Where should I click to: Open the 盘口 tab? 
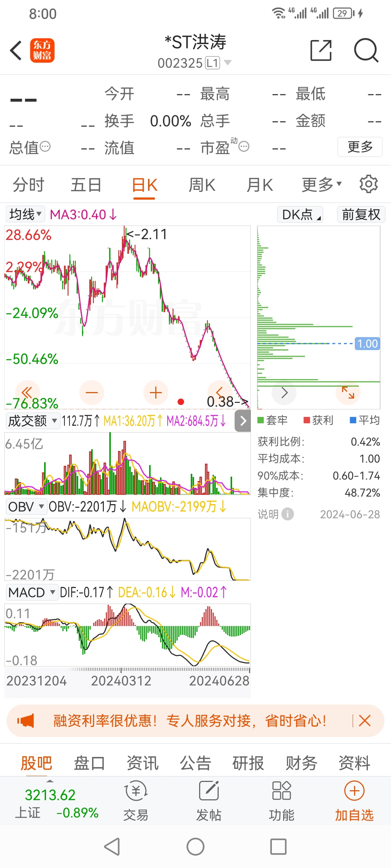[x=89, y=763]
